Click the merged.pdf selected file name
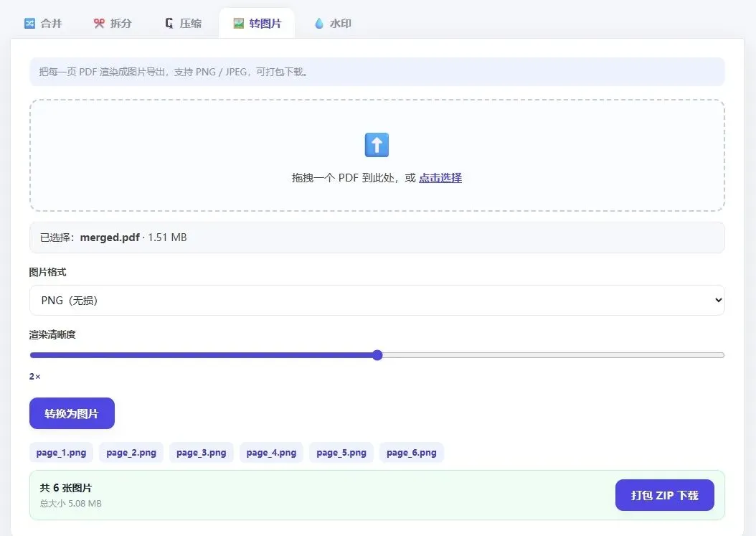Screen dimensions: 756x536 (x=110, y=238)
